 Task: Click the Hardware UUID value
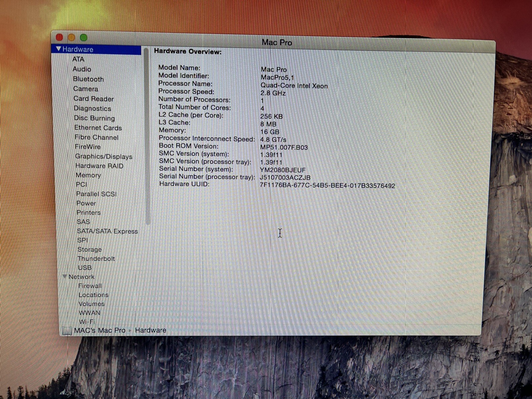[x=328, y=186]
